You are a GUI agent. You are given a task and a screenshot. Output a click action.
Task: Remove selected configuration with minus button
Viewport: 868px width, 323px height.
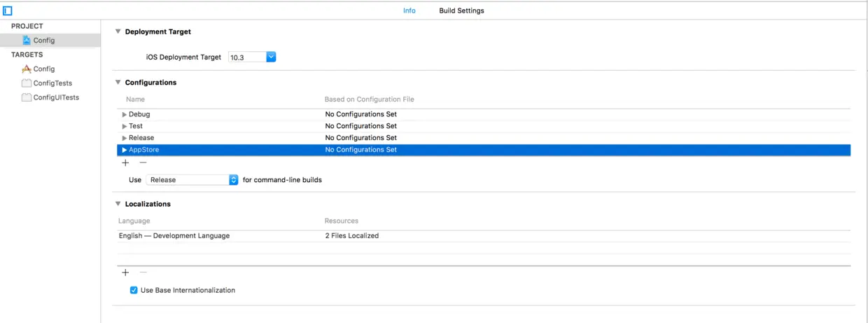coord(143,163)
